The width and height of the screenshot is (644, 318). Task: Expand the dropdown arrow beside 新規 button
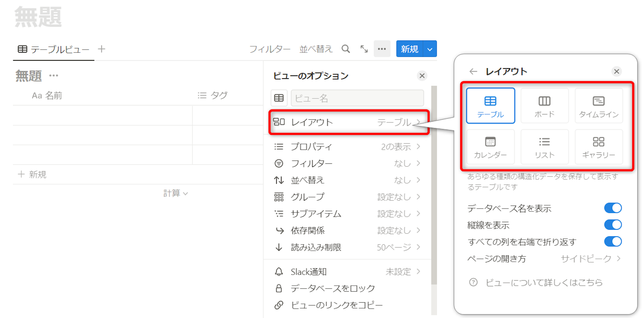coord(430,49)
